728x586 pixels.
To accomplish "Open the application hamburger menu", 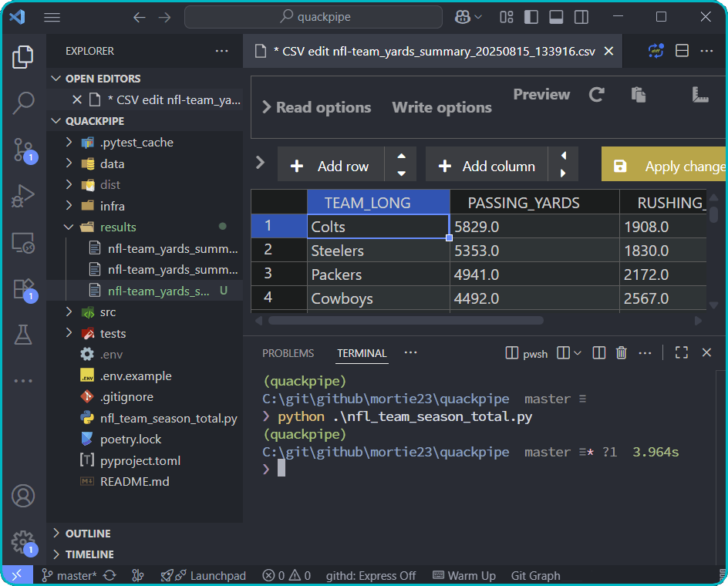I will tap(52, 17).
